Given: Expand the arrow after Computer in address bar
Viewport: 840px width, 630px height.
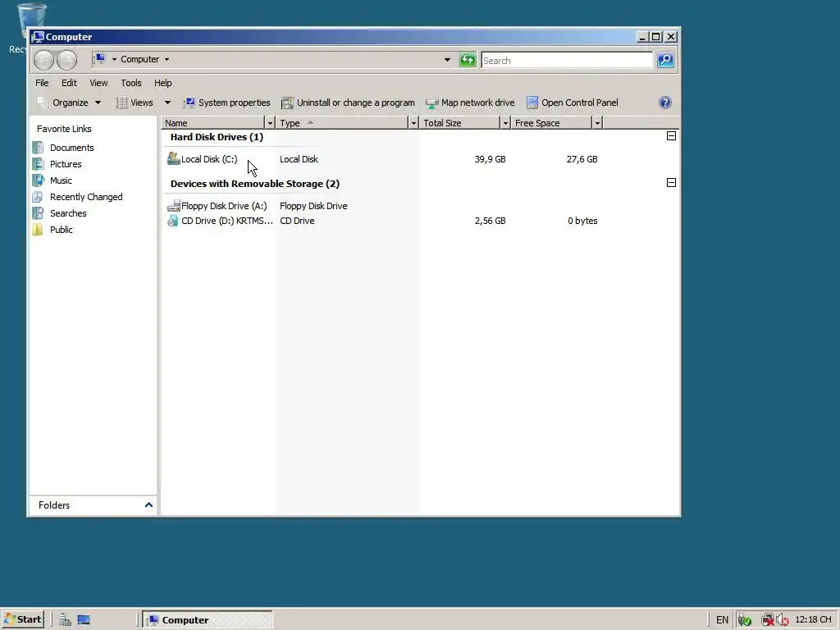Looking at the screenshot, I should [x=167, y=59].
